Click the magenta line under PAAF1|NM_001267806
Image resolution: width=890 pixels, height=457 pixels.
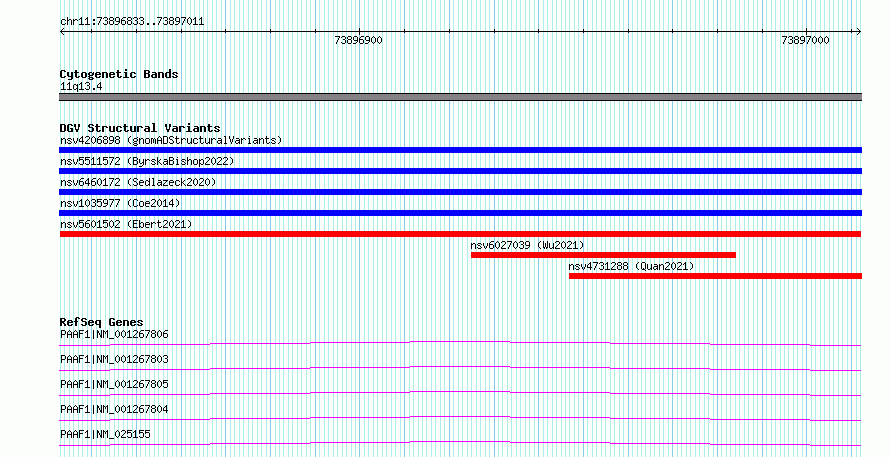point(460,343)
